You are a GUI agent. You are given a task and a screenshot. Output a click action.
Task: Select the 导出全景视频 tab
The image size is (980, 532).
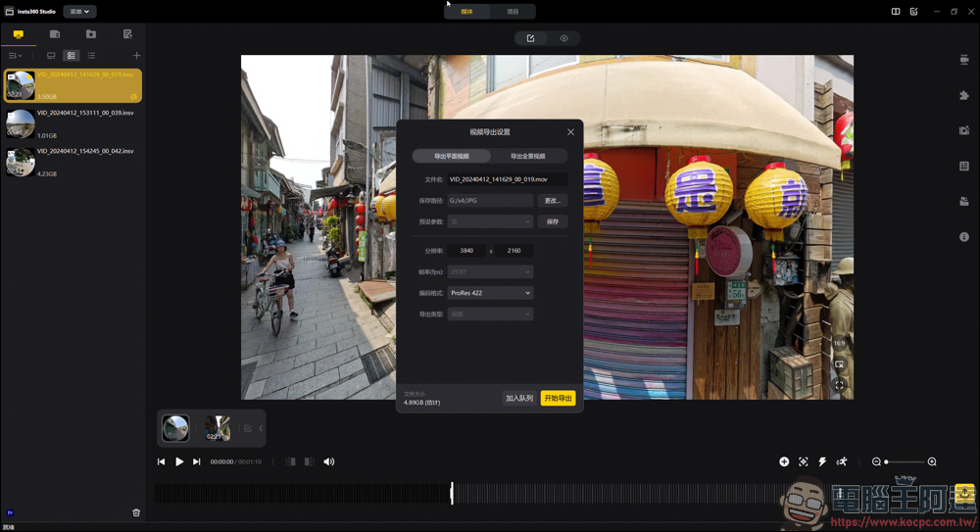(528, 157)
